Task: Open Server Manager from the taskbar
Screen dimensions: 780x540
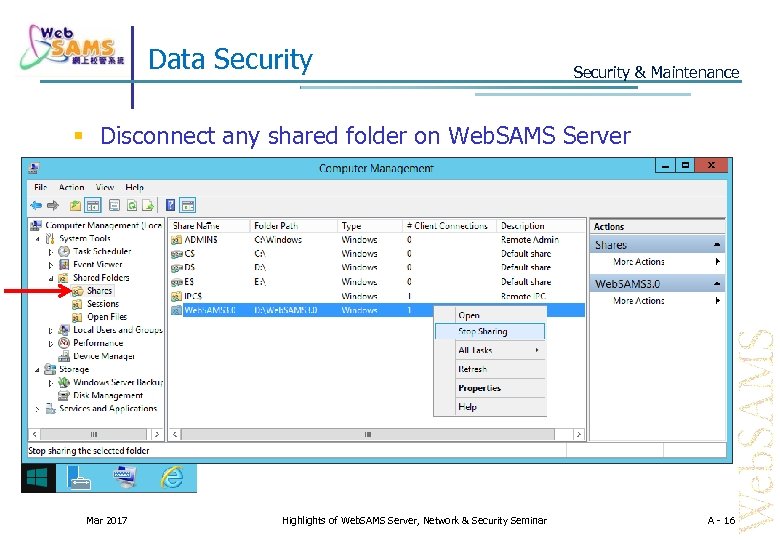Action: [x=79, y=478]
